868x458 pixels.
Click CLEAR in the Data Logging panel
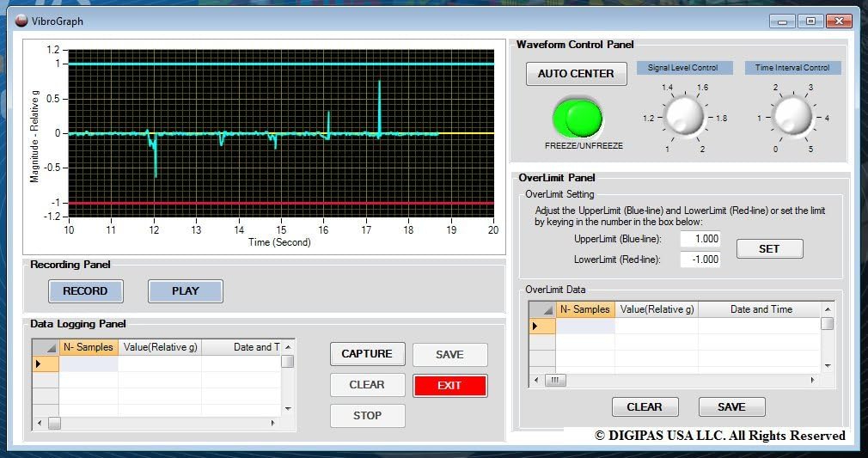pyautogui.click(x=367, y=385)
